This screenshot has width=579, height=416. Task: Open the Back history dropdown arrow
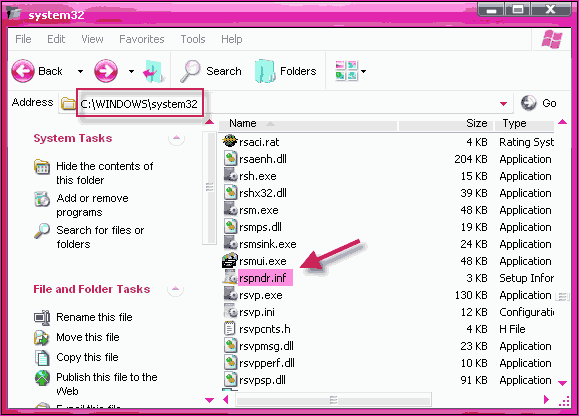pos(80,71)
